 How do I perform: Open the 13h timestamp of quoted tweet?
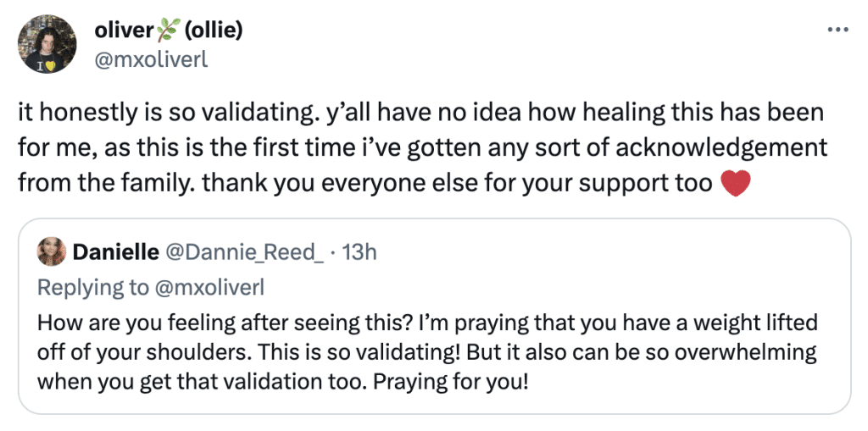(359, 253)
